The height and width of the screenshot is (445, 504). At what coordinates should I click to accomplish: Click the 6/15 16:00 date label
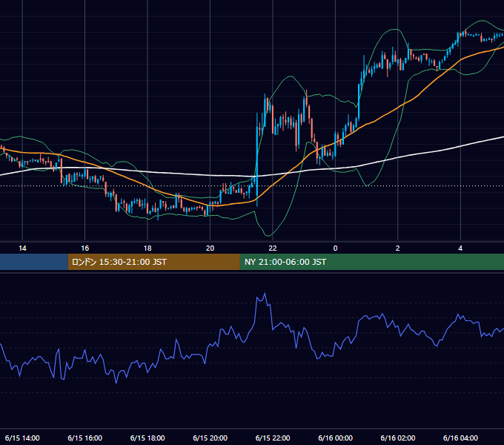pos(84,438)
